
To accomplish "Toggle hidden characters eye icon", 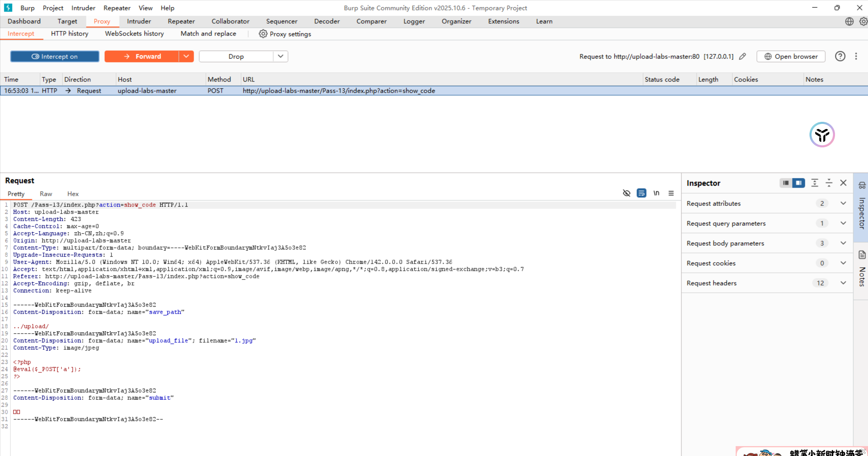I will coord(626,193).
